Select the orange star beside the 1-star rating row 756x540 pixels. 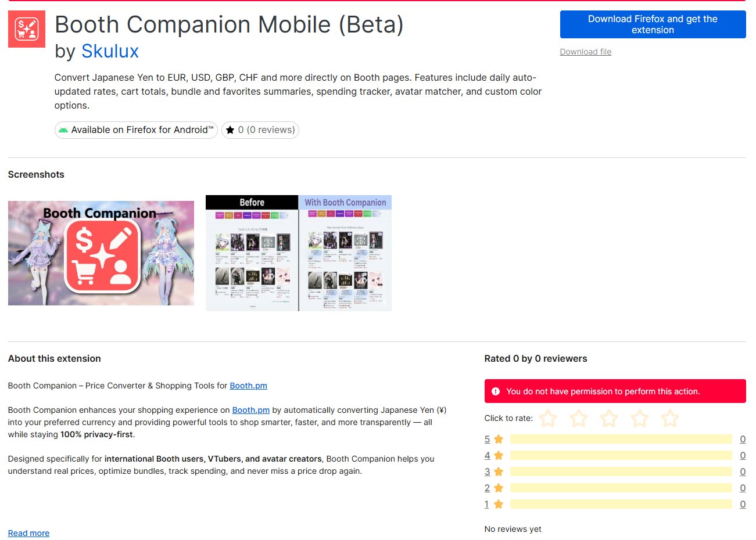point(499,504)
